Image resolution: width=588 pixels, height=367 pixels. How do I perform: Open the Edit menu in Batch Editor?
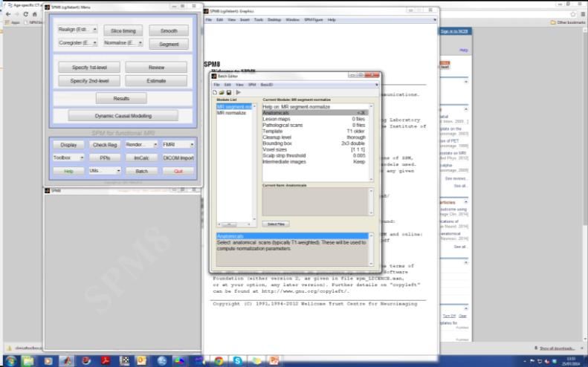pos(227,85)
